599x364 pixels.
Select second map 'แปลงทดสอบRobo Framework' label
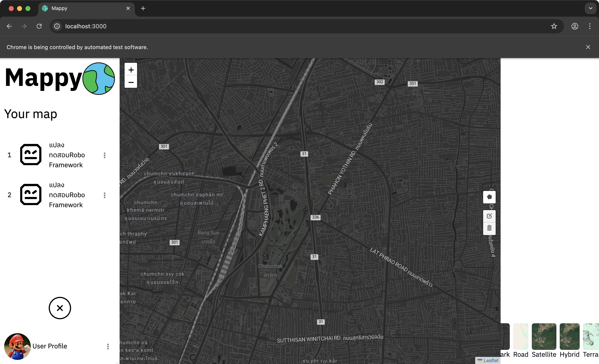point(67,195)
